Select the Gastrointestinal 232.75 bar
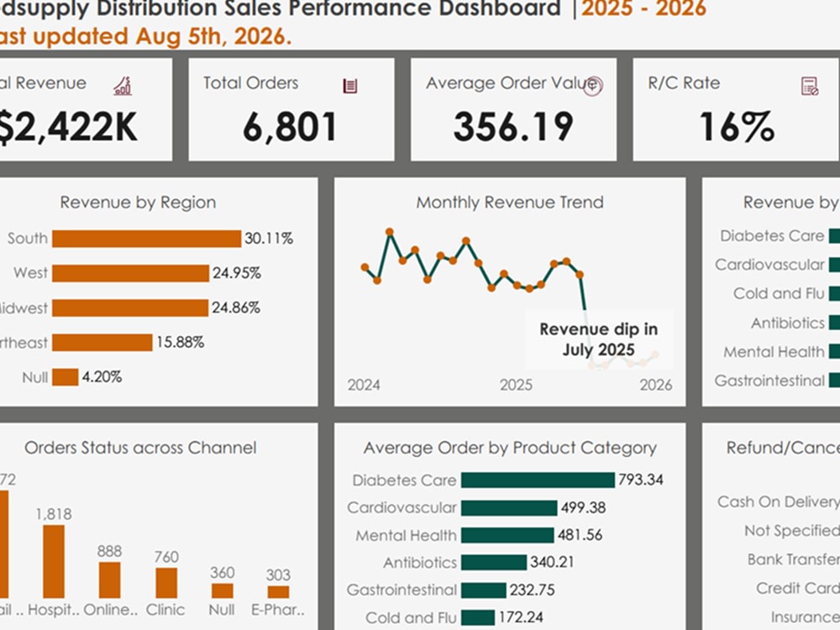The height and width of the screenshot is (630, 840). pos(484,591)
